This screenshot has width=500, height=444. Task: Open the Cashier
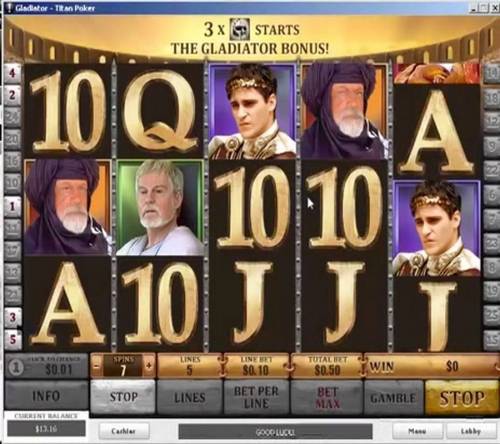click(x=123, y=431)
